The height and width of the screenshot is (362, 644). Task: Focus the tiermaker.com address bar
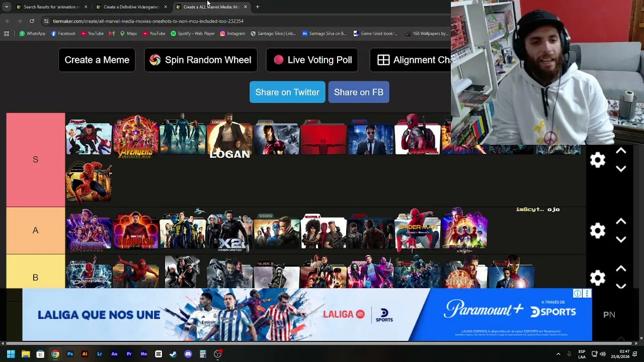pyautogui.click(x=247, y=21)
